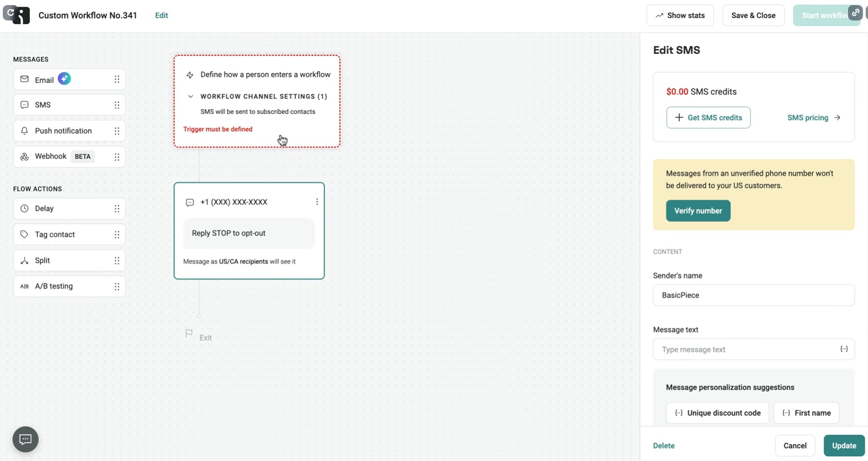The image size is (868, 461).
Task: Click 'Reply STOP to opt-out' message bubble
Action: coord(249,233)
